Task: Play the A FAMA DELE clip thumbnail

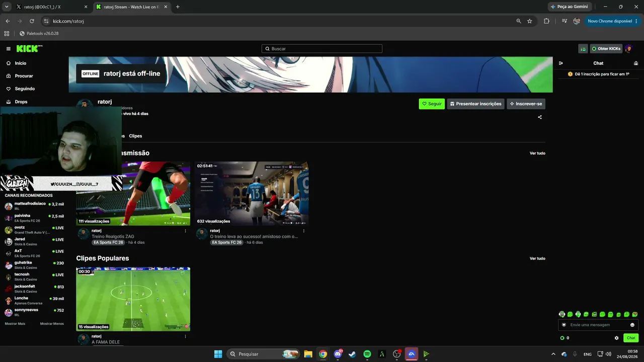Action: coord(133,299)
